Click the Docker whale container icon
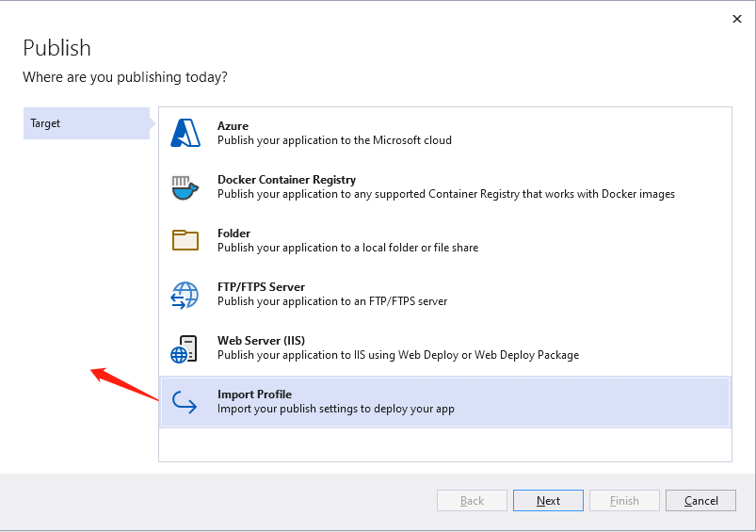 pos(185,187)
